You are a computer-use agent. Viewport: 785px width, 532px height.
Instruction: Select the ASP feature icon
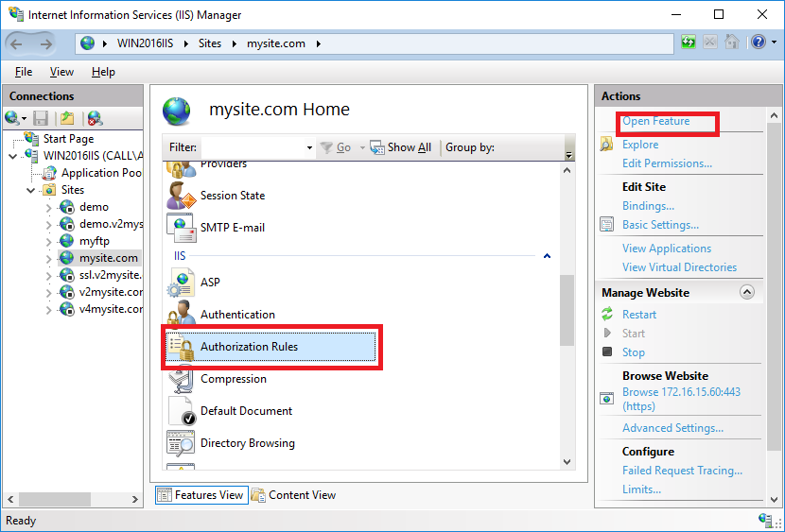181,283
